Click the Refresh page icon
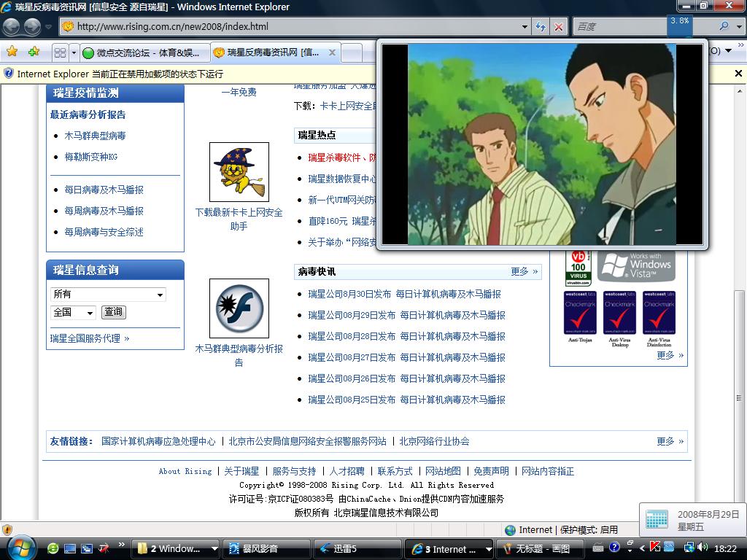Viewport: 747px width, 560px height. [541, 27]
